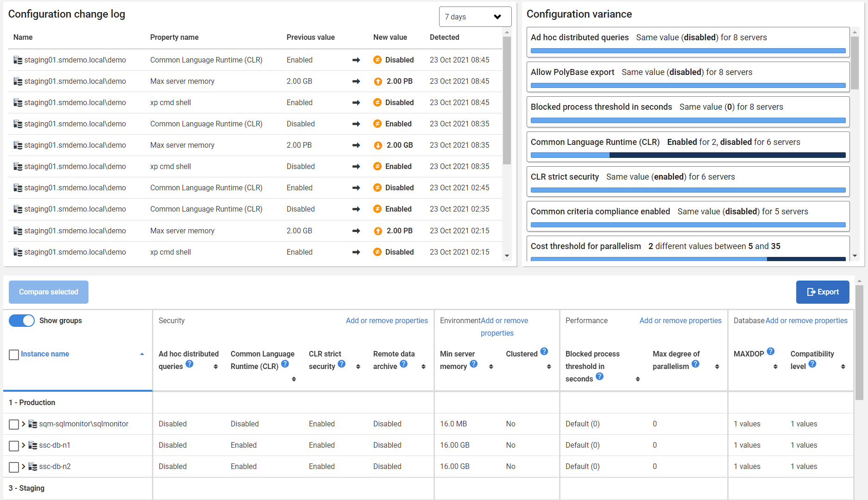Tick the ssc-db-n1 row checkbox

pyautogui.click(x=14, y=446)
